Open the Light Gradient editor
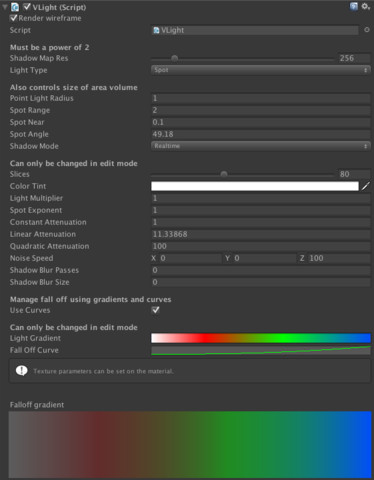The image size is (374, 480). [261, 338]
